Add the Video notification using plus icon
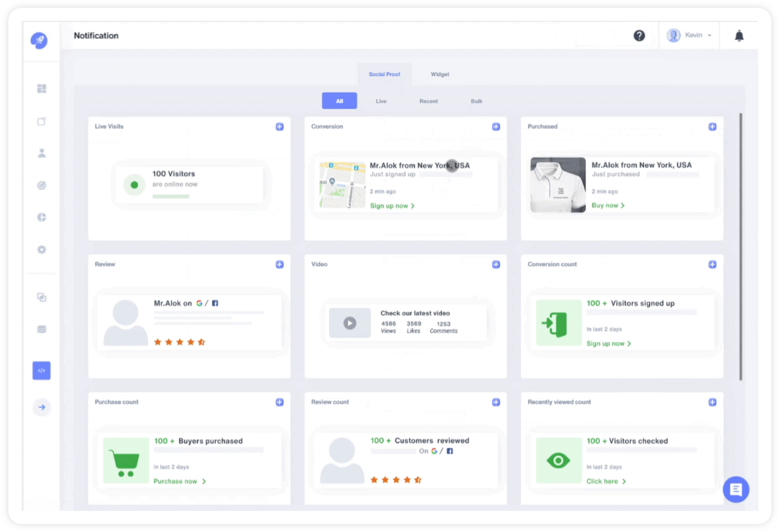 (x=496, y=265)
